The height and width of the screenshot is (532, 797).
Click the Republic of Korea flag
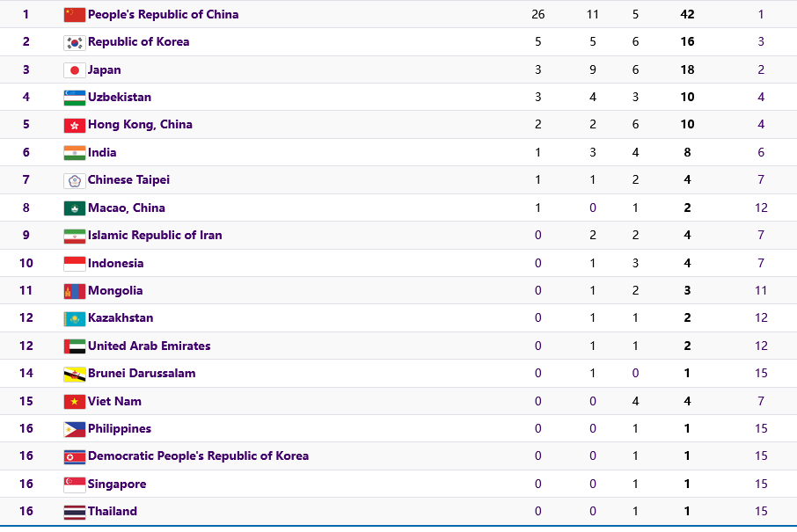click(x=74, y=42)
